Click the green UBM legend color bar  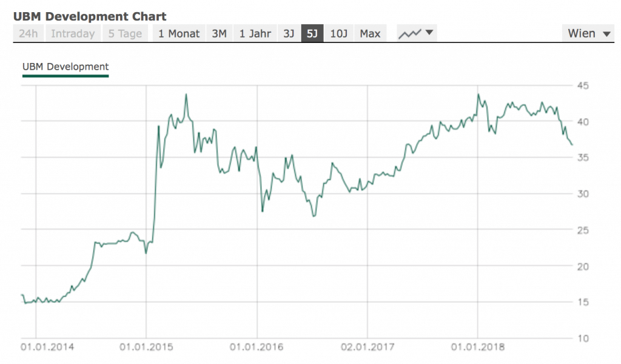pos(65,76)
